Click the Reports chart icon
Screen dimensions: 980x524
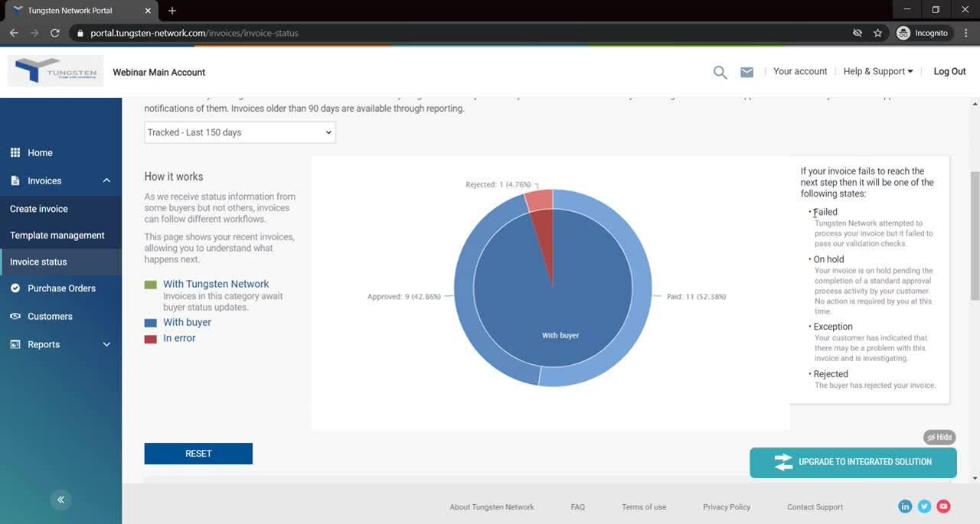(15, 345)
